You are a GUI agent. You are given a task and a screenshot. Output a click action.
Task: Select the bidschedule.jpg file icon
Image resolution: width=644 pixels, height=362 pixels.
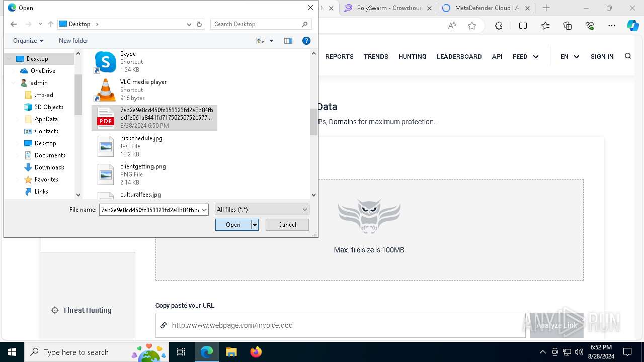pos(106,146)
